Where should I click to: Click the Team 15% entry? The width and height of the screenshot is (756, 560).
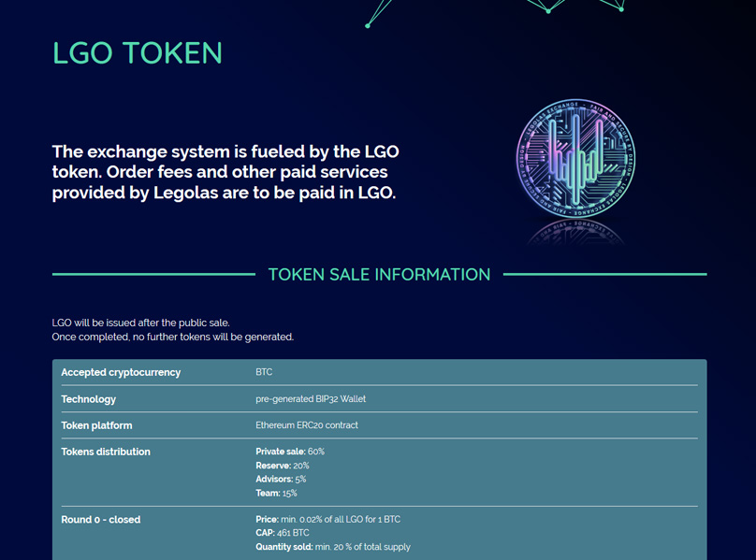(276, 493)
